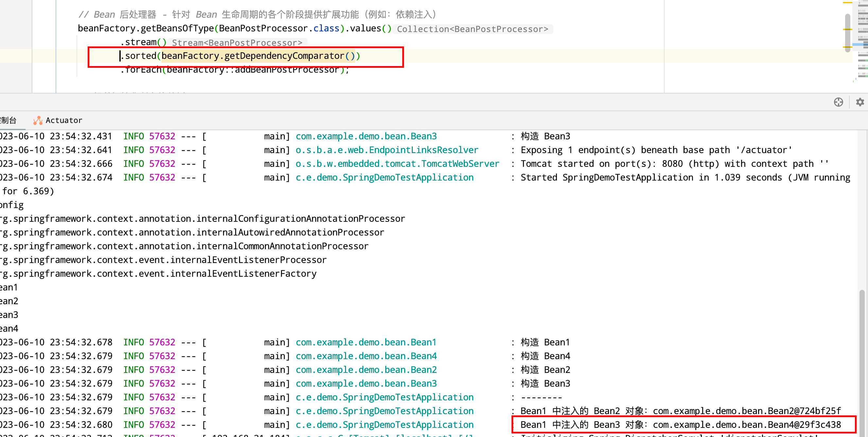The width and height of the screenshot is (868, 437).
Task: Click the class keyword after BeanPostProcessor
Action: [326, 28]
